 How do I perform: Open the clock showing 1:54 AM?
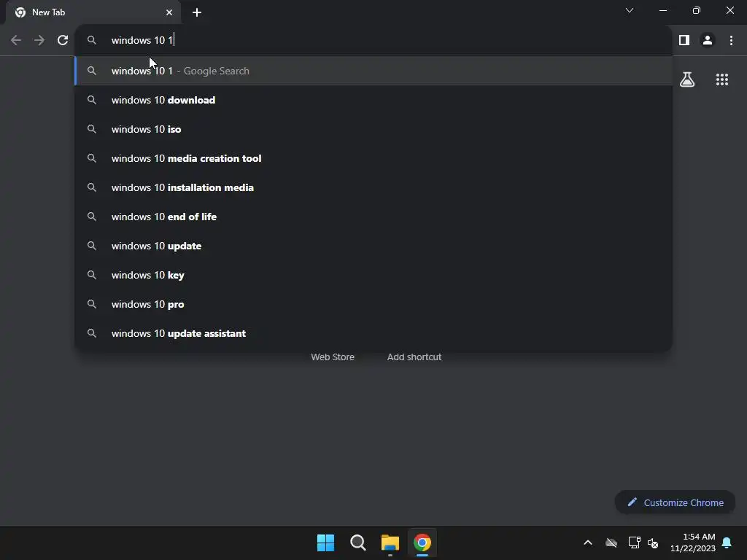pyautogui.click(x=693, y=542)
